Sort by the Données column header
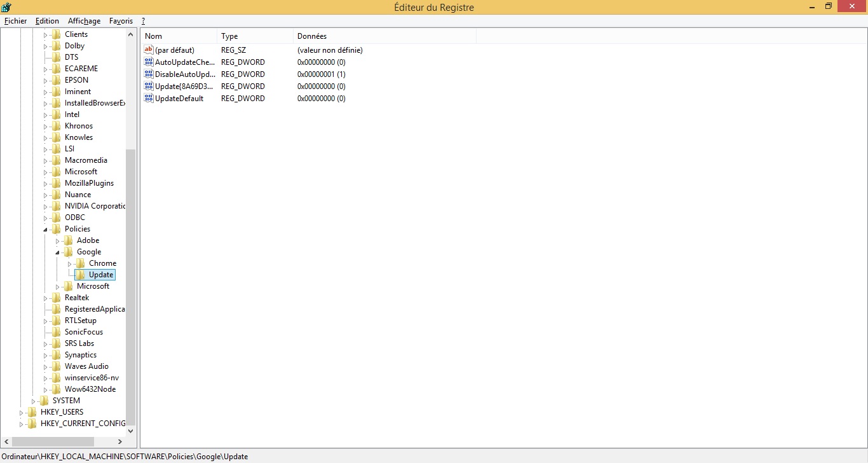 click(384, 36)
